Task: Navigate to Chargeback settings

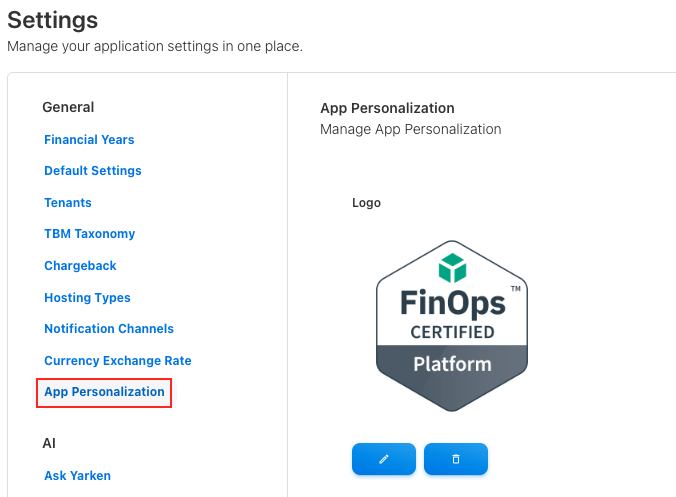Action: (80, 266)
